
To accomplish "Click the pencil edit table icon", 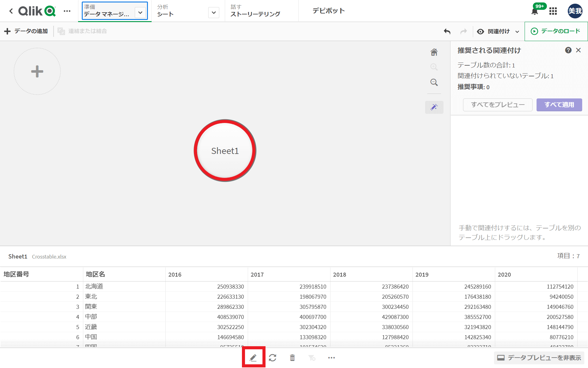I will [x=253, y=358].
